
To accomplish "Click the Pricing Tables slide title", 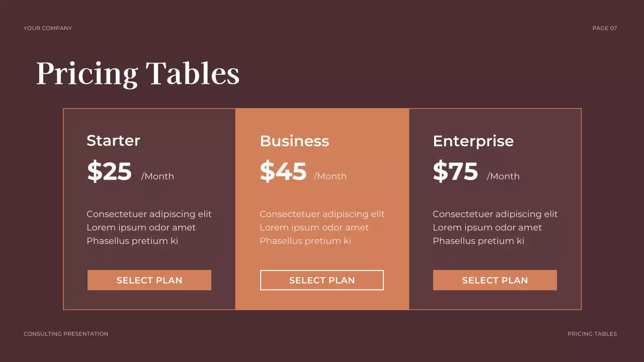I will click(x=138, y=73).
